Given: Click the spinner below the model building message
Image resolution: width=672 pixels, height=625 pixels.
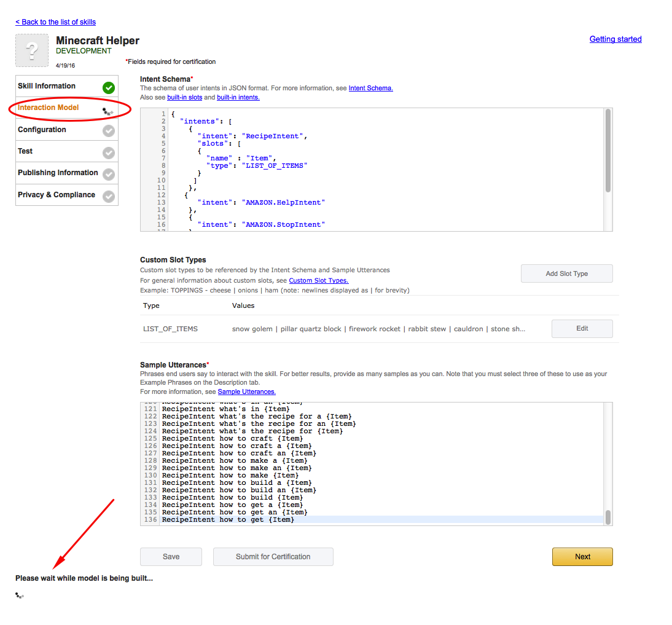Looking at the screenshot, I should click(x=20, y=596).
